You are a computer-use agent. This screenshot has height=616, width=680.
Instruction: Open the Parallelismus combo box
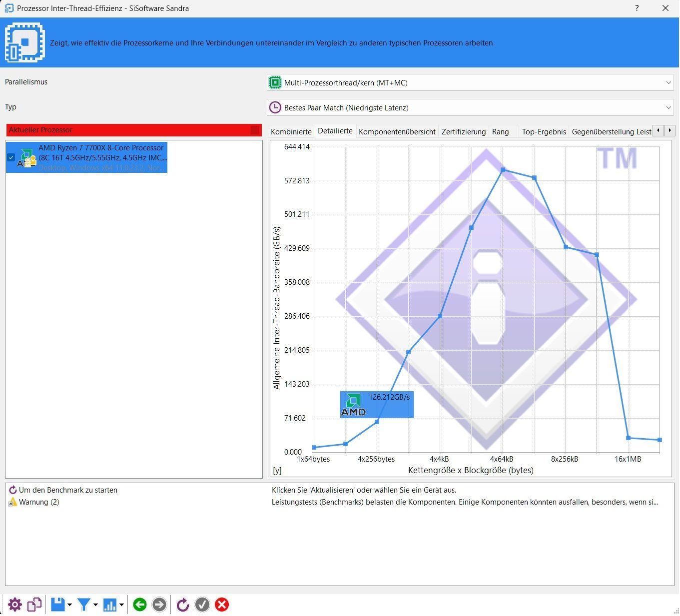[x=470, y=82]
